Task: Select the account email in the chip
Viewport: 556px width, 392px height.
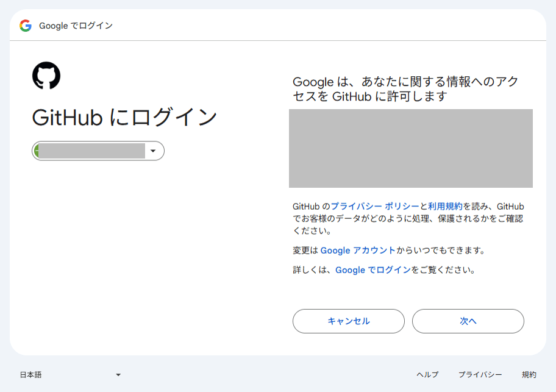Action: pyautogui.click(x=91, y=151)
